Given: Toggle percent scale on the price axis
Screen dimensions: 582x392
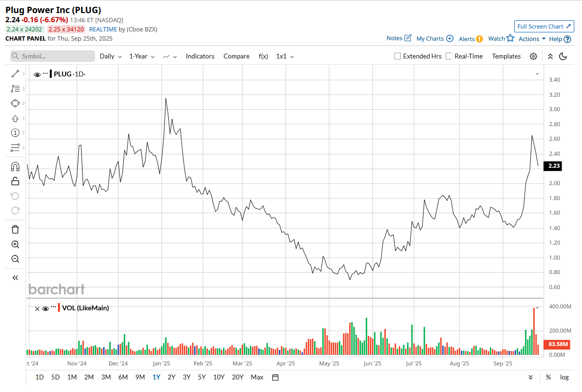Looking at the screenshot, I should (x=548, y=377).
